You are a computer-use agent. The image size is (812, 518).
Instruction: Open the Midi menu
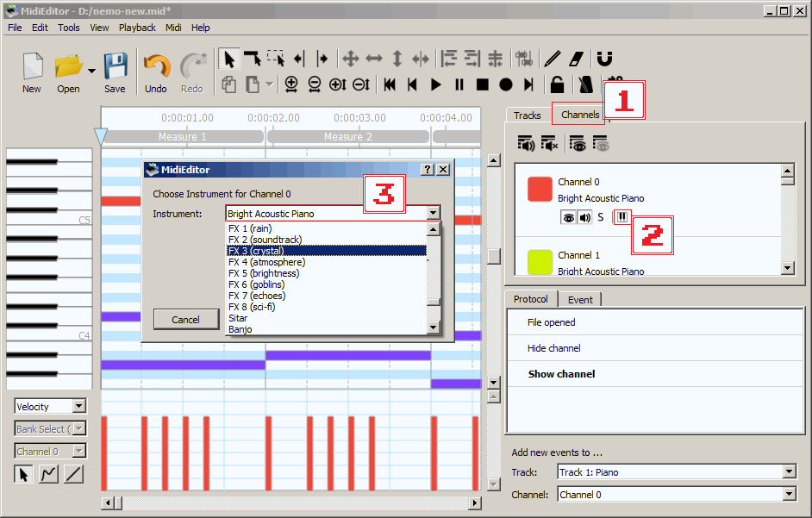(x=173, y=28)
